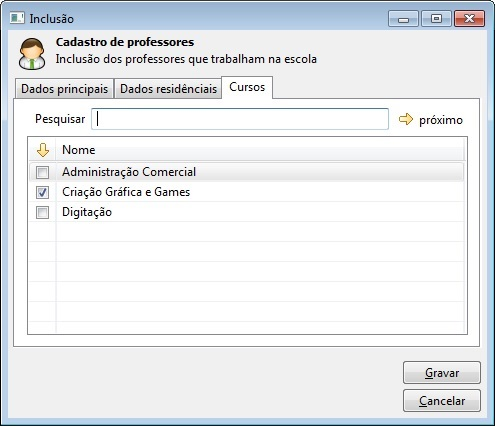Click the yellow próximo arrow icon

(406, 119)
